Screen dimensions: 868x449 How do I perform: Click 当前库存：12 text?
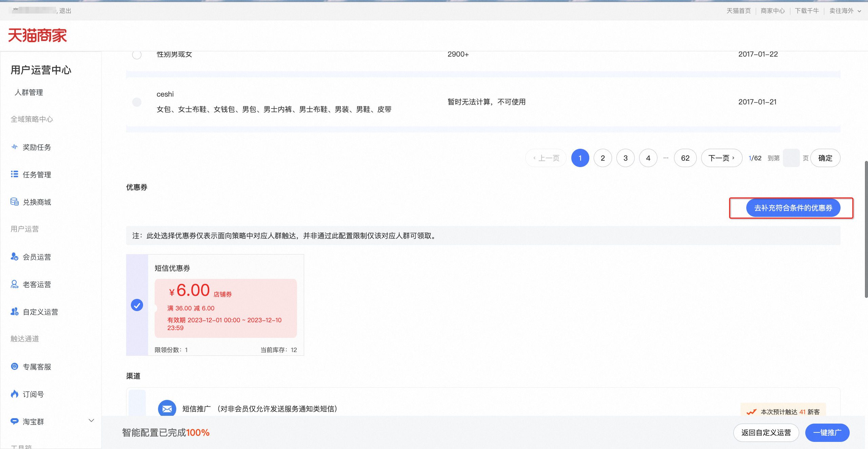(278, 350)
